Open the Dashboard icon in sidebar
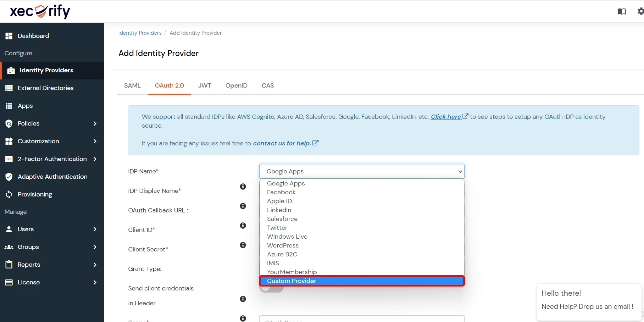The image size is (644, 322). click(9, 36)
